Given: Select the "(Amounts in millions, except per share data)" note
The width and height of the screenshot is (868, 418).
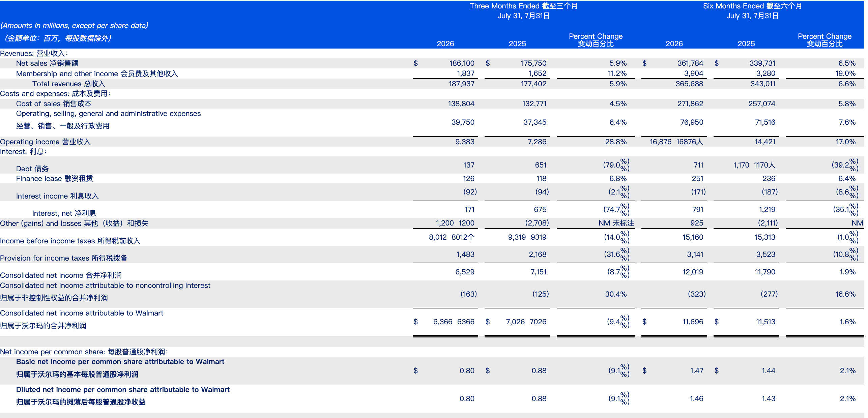Looking at the screenshot, I should tap(74, 26).
